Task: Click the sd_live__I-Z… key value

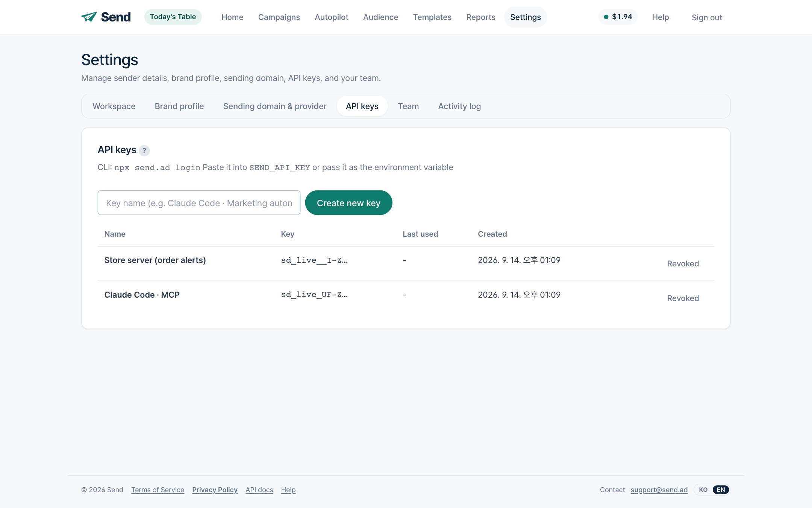Action: [x=314, y=260]
